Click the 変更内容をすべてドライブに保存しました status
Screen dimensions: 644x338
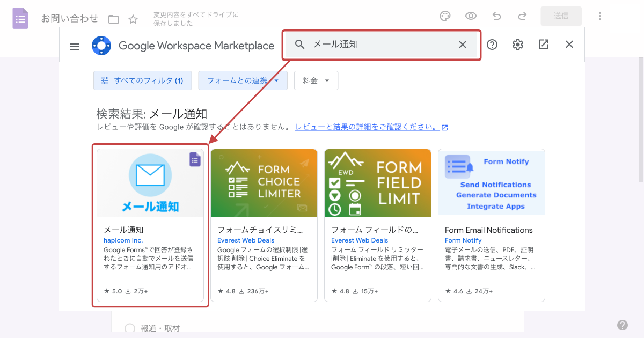[195, 19]
